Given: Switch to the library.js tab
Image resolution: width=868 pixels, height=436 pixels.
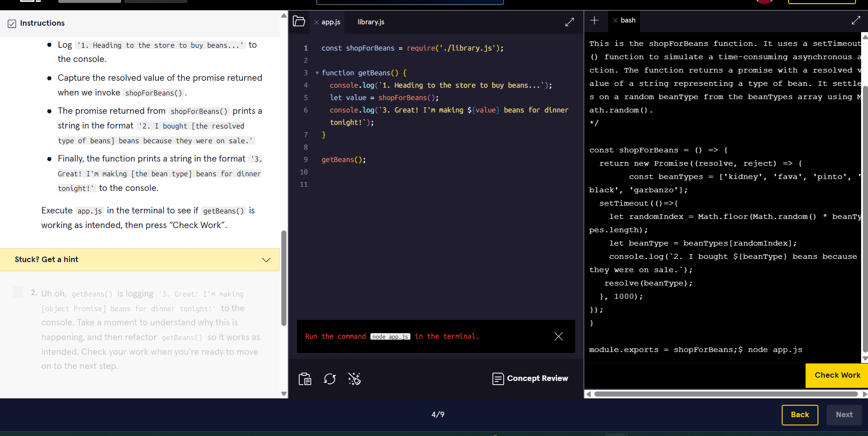Looking at the screenshot, I should [370, 22].
